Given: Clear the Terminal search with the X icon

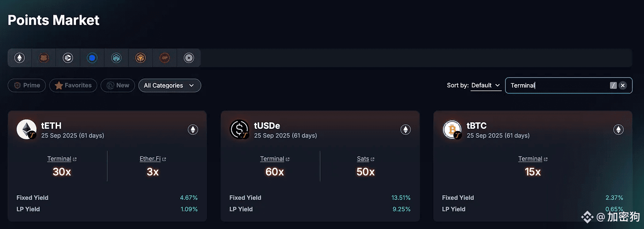Looking at the screenshot, I should [x=622, y=85].
